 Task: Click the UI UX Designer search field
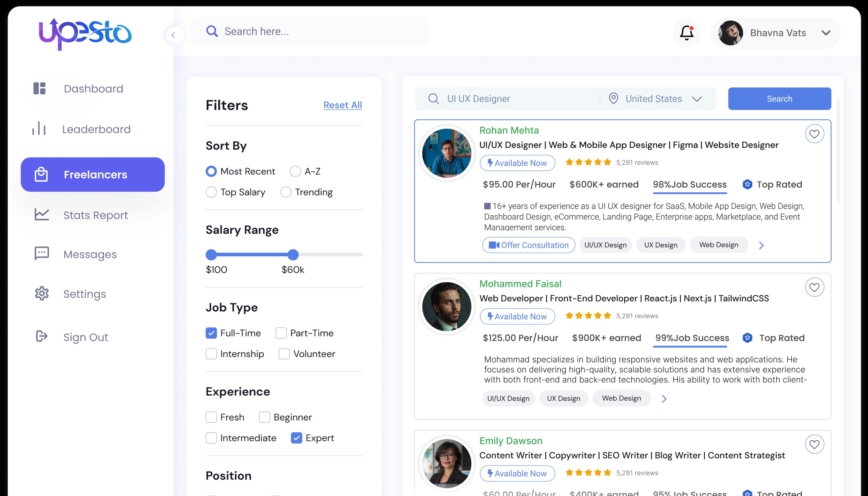point(508,99)
